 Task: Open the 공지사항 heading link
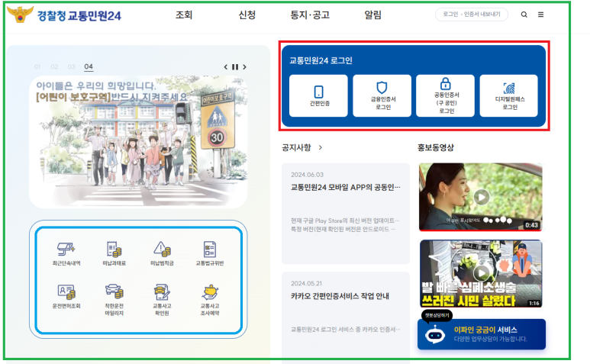click(x=296, y=147)
